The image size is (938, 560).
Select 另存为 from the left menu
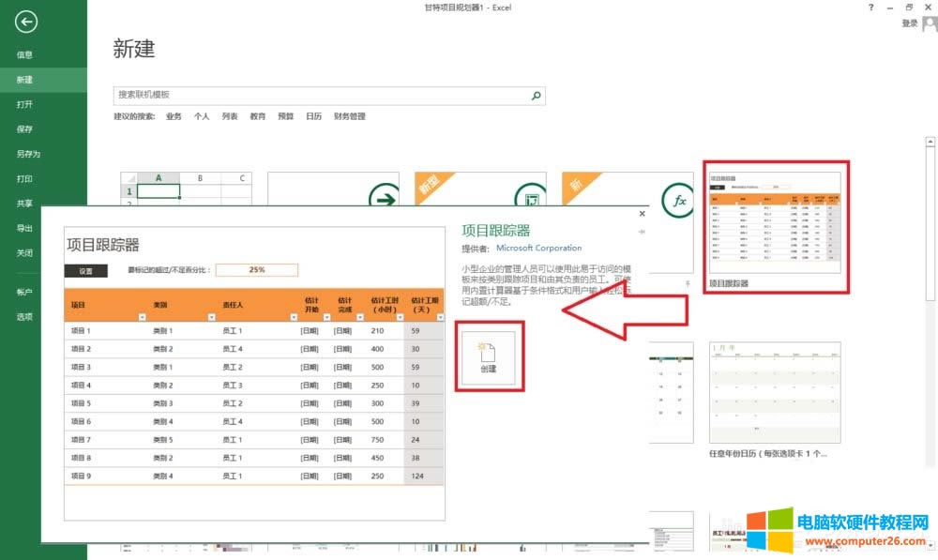click(28, 154)
